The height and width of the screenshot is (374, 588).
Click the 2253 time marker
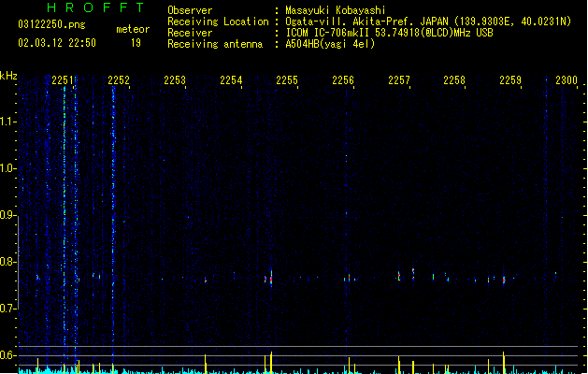coord(175,80)
